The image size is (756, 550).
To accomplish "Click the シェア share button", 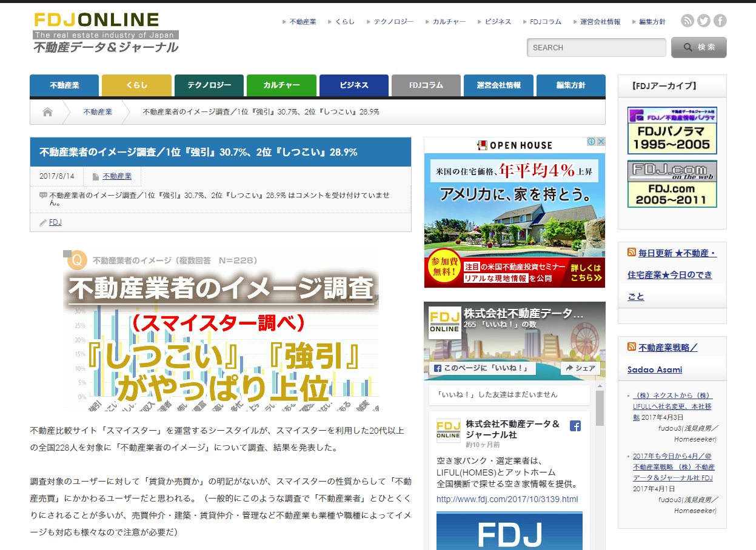I will (x=580, y=368).
